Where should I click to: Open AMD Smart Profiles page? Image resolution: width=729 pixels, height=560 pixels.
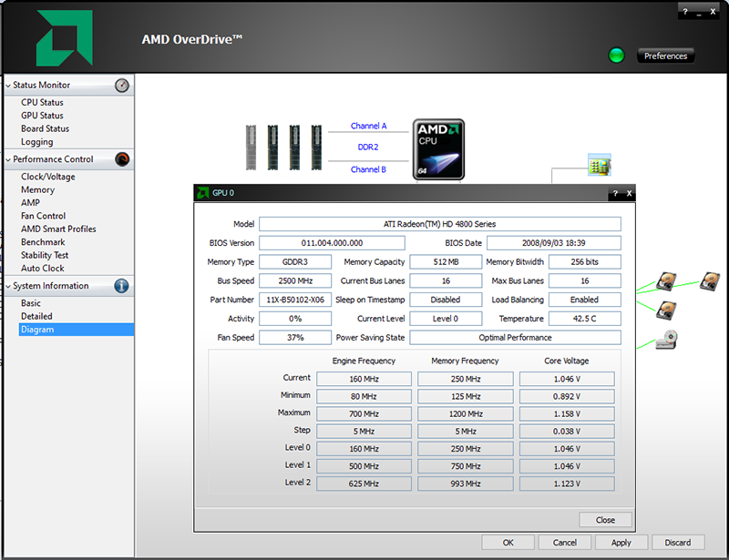point(58,229)
